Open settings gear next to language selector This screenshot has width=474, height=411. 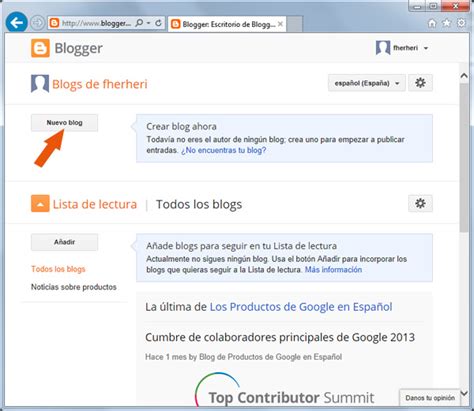click(420, 83)
